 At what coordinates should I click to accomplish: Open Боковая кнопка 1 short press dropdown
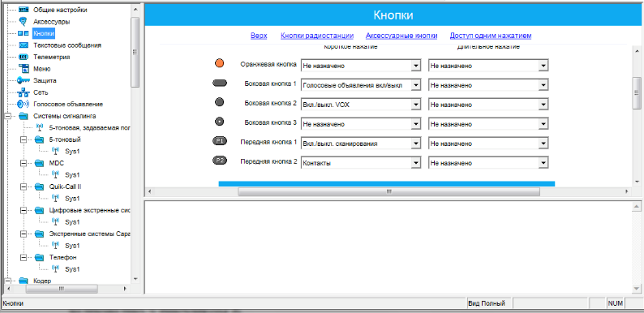tap(415, 85)
